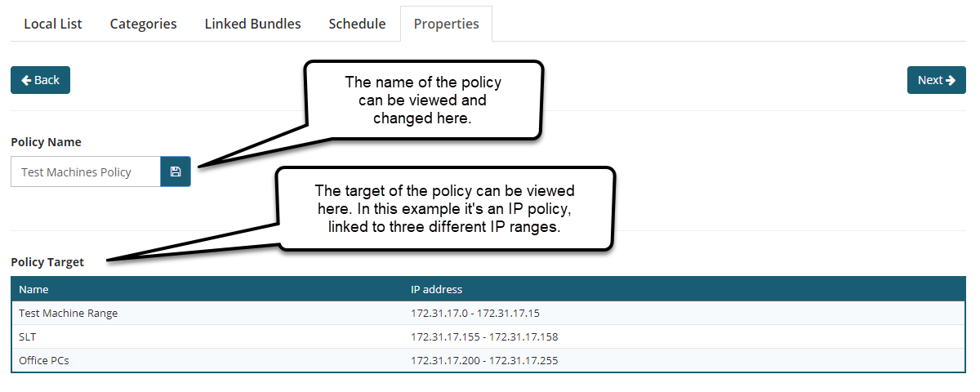
Task: Open the Local List tab
Action: (53, 24)
